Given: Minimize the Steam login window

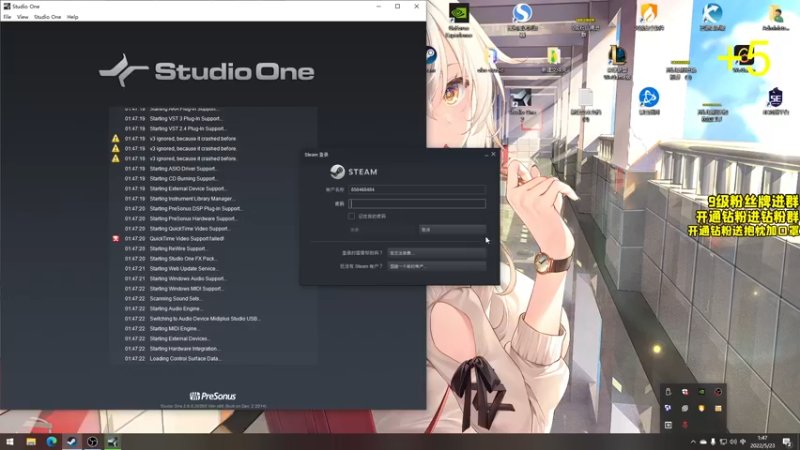Looking at the screenshot, I should pyautogui.click(x=486, y=154).
